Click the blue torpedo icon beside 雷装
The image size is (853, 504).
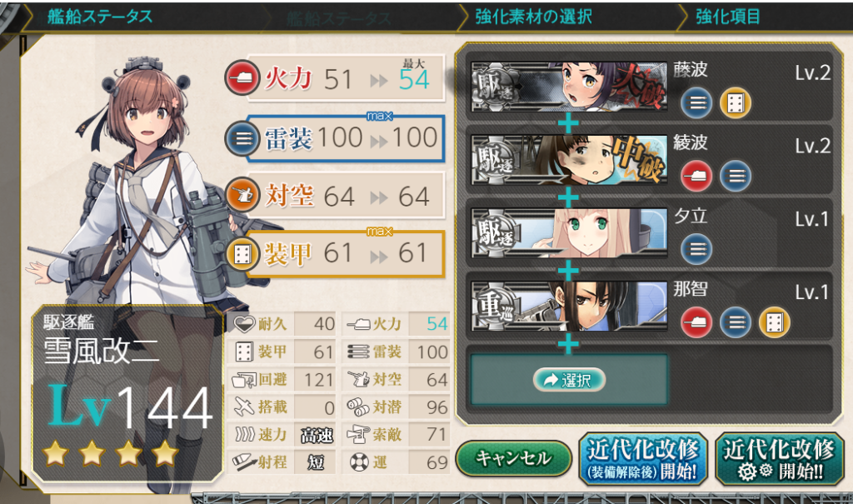tap(242, 138)
